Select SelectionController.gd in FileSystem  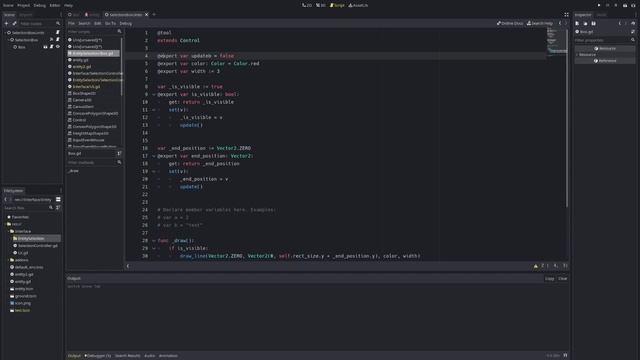[38, 246]
